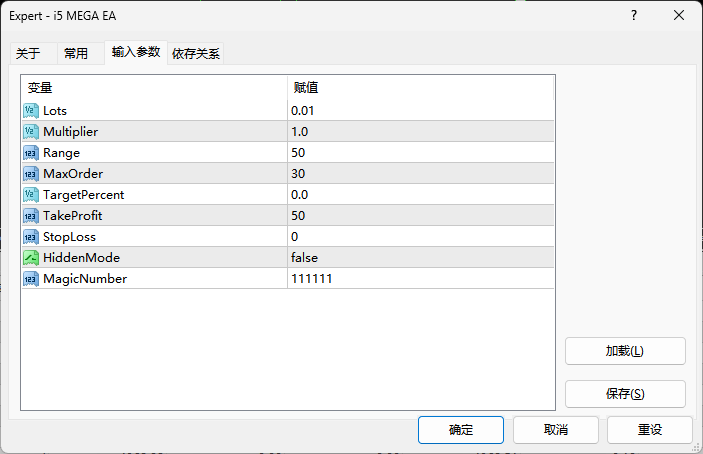The width and height of the screenshot is (703, 454).
Task: Click the question mark help button
Action: [634, 15]
